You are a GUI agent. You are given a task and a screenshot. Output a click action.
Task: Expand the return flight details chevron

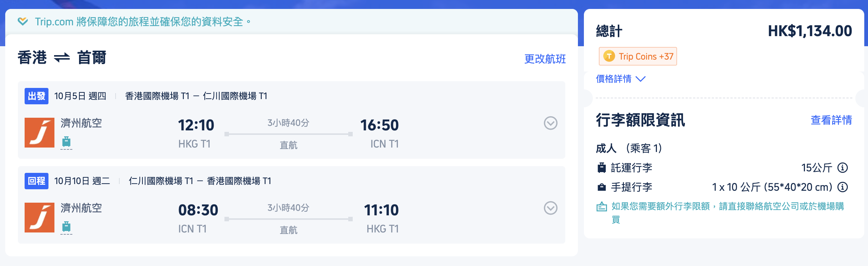coord(550,208)
